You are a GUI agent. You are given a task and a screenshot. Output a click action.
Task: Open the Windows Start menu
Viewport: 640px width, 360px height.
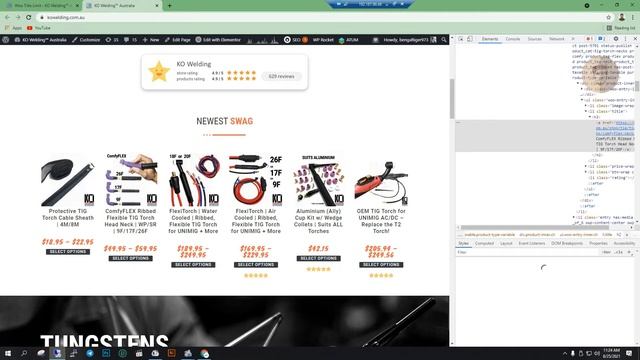(7, 353)
